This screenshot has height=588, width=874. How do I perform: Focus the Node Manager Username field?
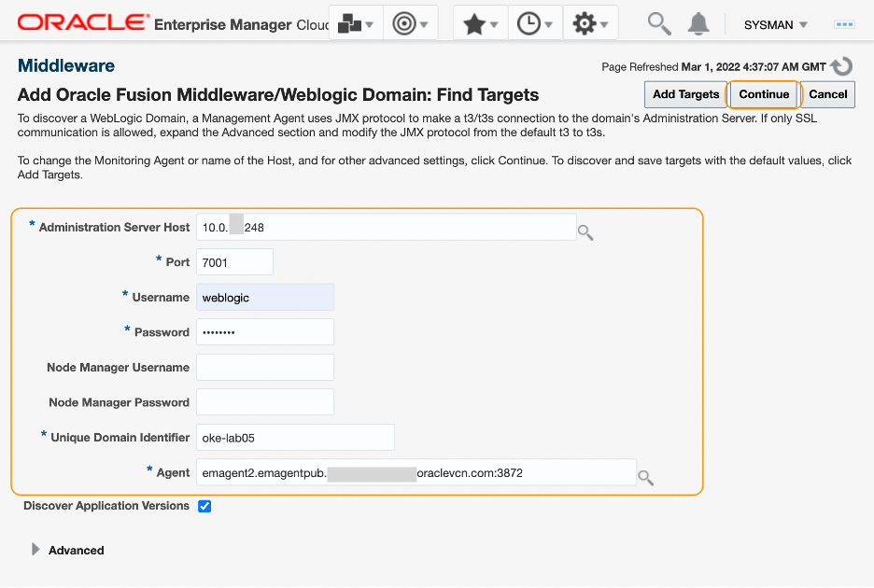coord(265,368)
